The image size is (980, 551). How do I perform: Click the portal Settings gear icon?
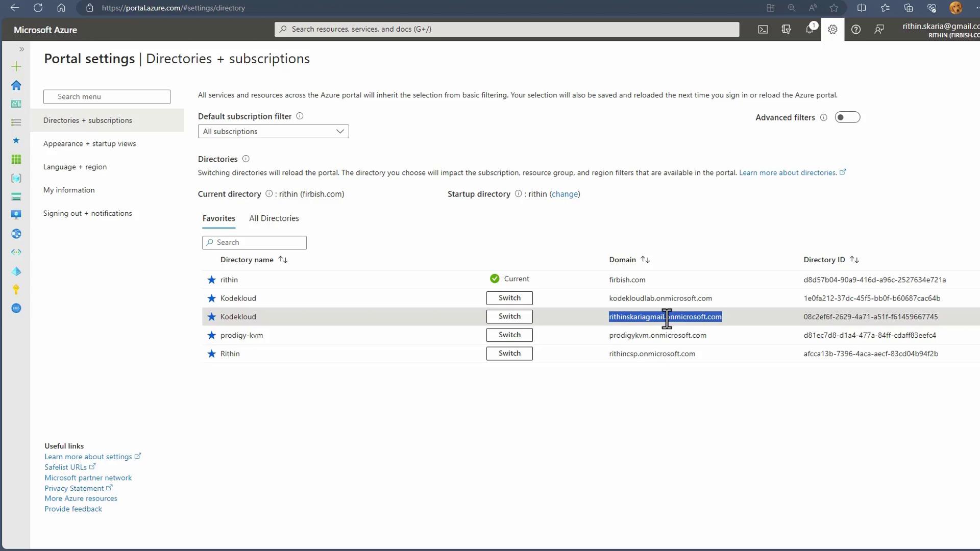pyautogui.click(x=832, y=30)
